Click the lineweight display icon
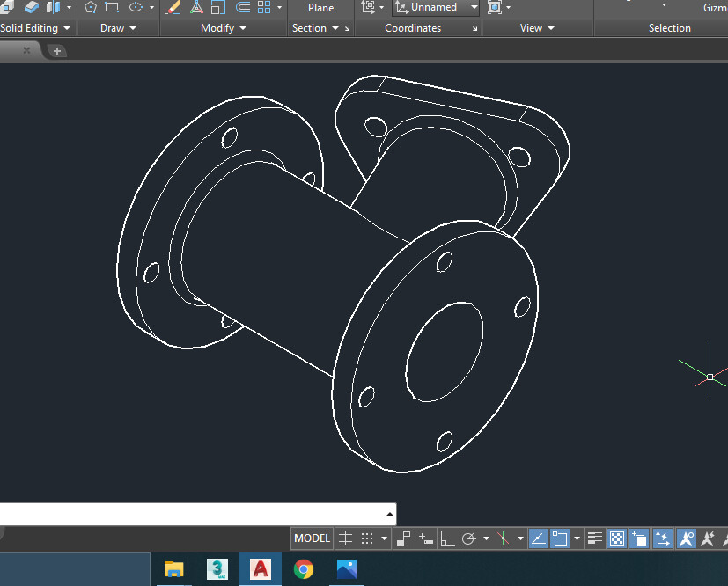Viewport: 728px width, 586px height. coord(595,538)
